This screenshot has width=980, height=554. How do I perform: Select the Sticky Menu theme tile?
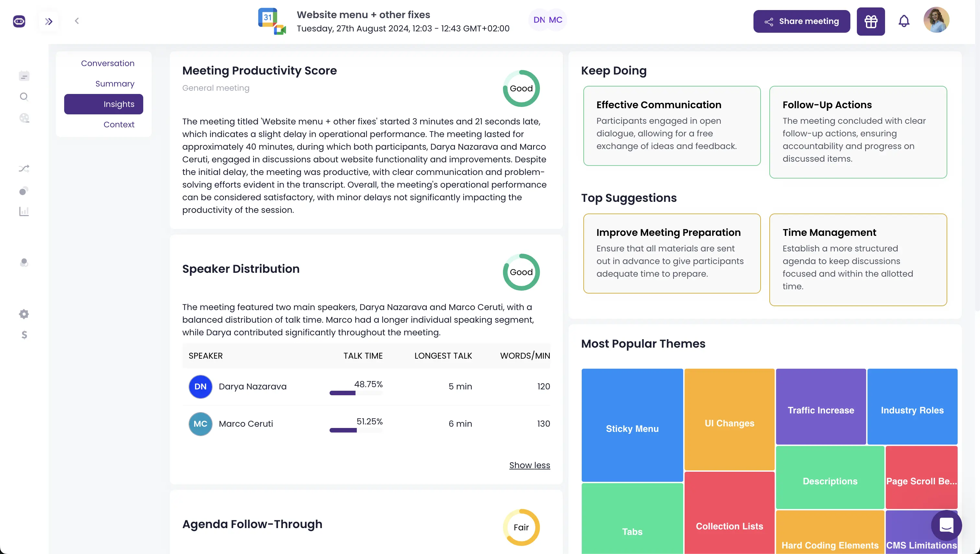click(x=632, y=425)
